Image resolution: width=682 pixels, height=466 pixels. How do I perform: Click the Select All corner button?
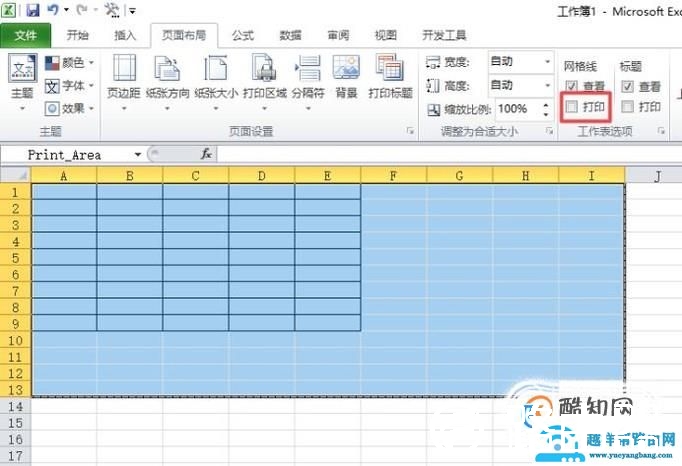[x=16, y=175]
